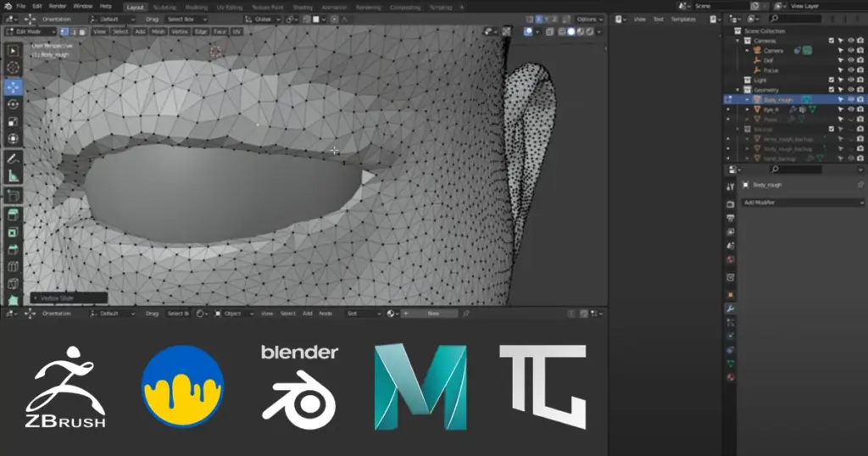Select the Cursor tool

tap(14, 68)
